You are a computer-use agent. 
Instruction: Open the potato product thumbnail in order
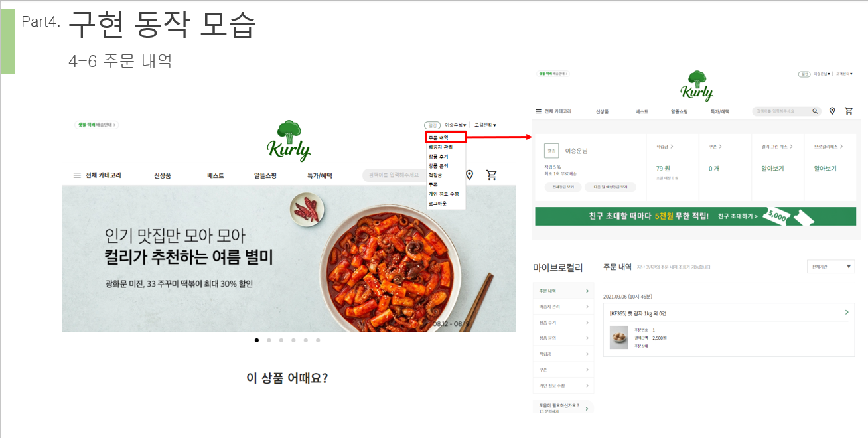coord(619,337)
